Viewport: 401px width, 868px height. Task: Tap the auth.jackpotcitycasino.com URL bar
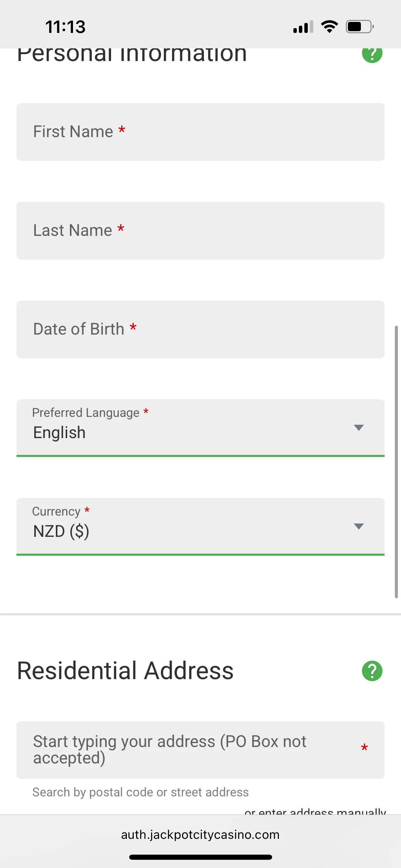[200, 835]
